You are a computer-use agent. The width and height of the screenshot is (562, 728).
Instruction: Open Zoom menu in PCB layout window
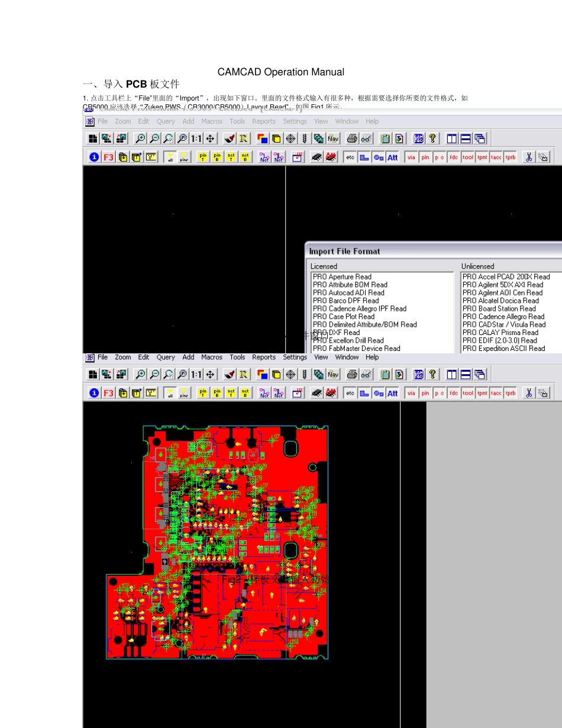tap(123, 357)
